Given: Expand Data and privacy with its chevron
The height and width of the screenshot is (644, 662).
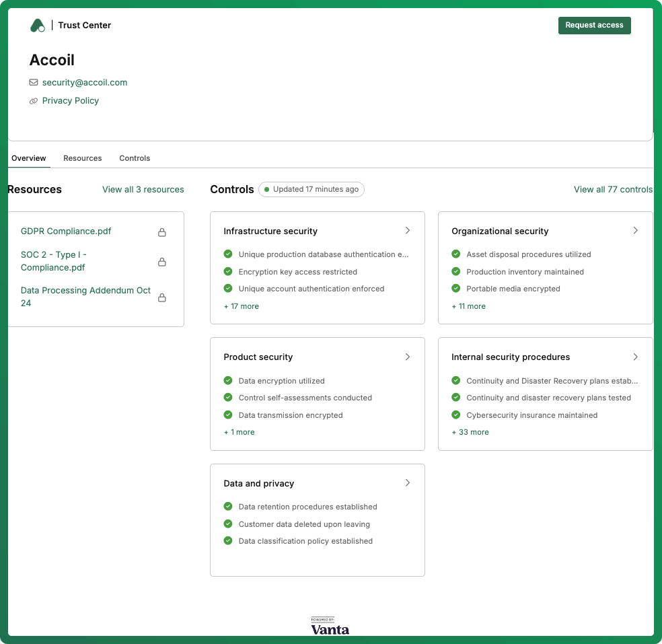Looking at the screenshot, I should 408,482.
